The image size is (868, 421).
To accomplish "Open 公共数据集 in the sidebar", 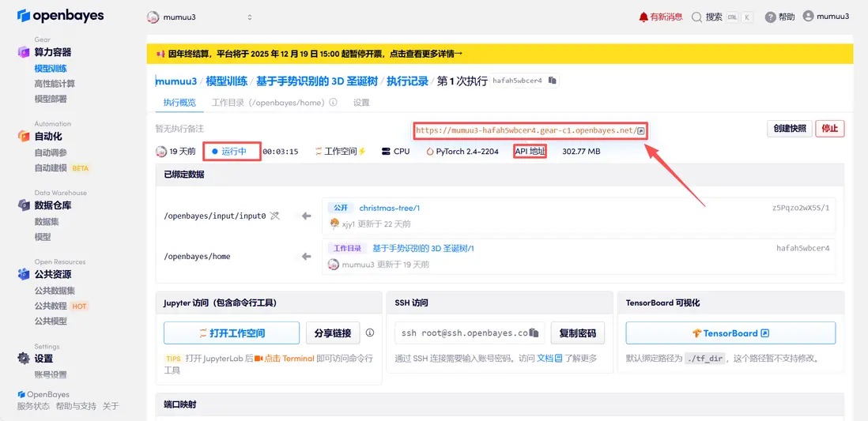I will pyautogui.click(x=55, y=291).
